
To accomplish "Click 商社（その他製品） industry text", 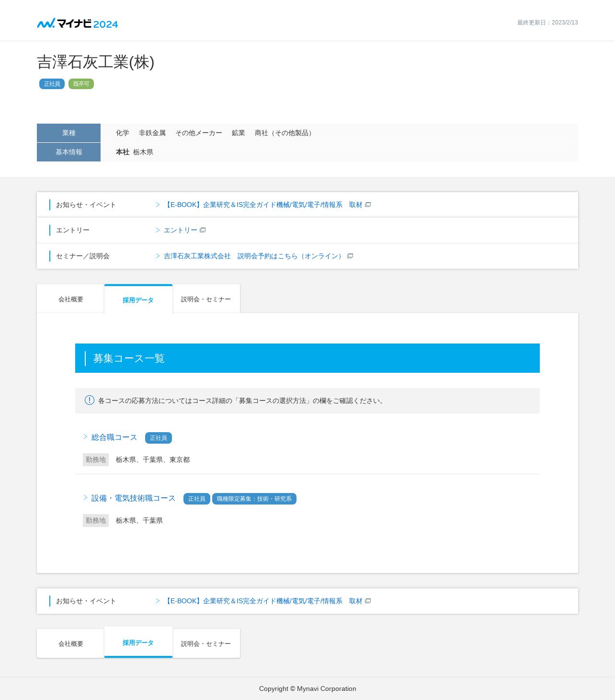I will [285, 133].
